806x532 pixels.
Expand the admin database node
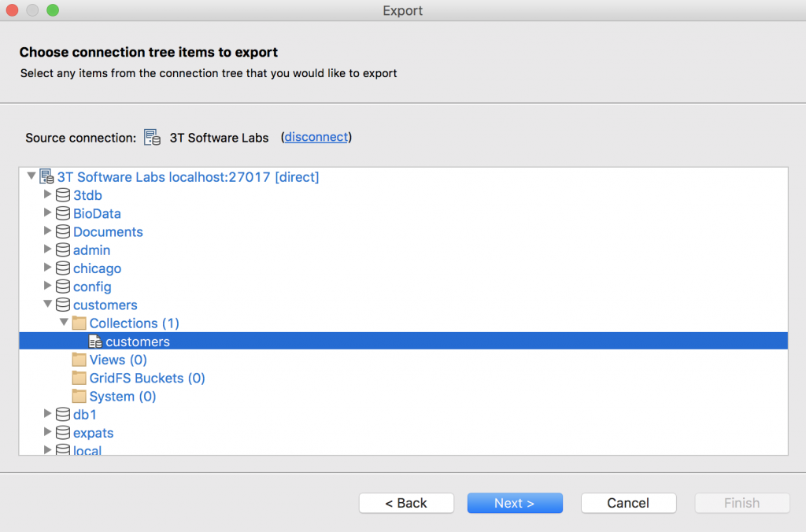pyautogui.click(x=47, y=249)
